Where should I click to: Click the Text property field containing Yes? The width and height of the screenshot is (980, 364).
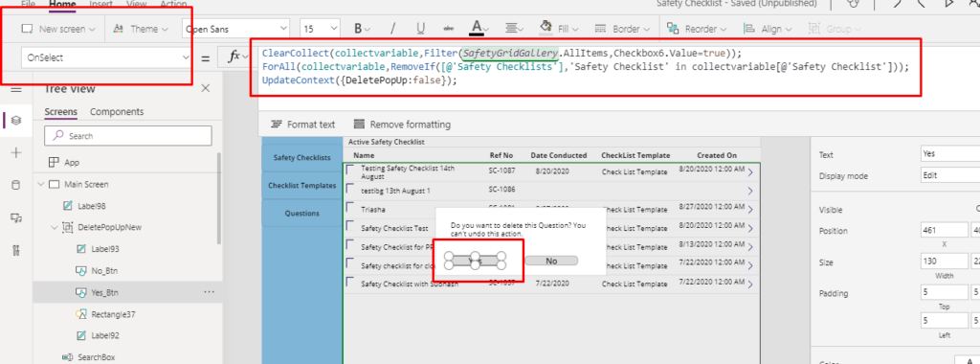950,154
